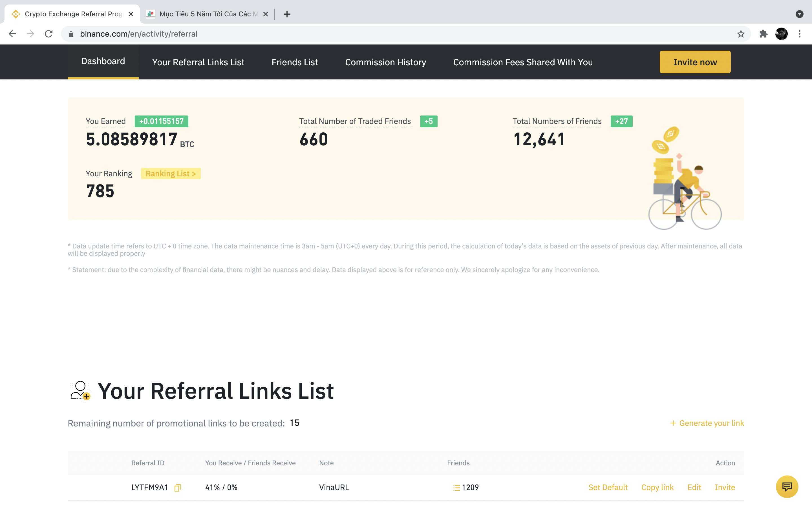Image resolution: width=812 pixels, height=507 pixels.
Task: Expand the tab search dropdown arrow
Action: point(799,14)
